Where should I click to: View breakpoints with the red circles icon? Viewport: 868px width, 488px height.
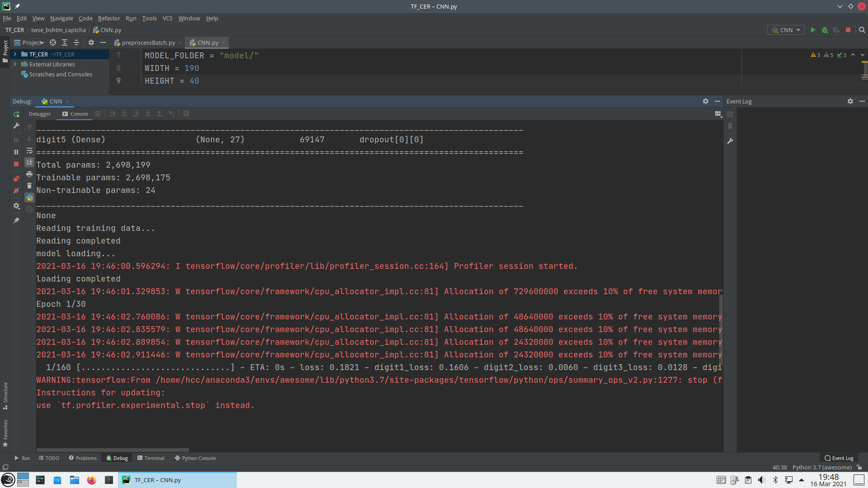(x=16, y=179)
